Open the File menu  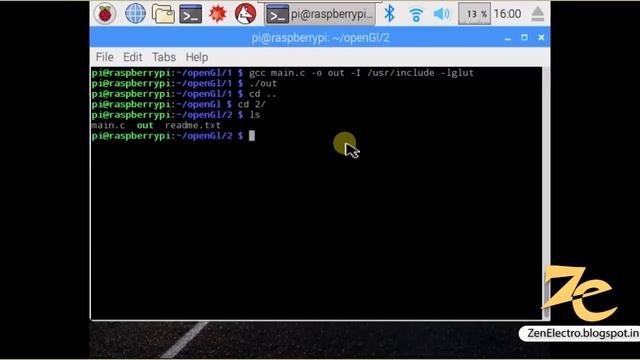click(x=104, y=57)
